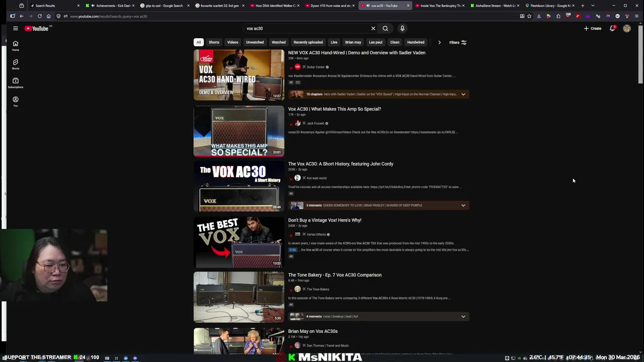Go to the YouTube logo home link

click(36, 29)
